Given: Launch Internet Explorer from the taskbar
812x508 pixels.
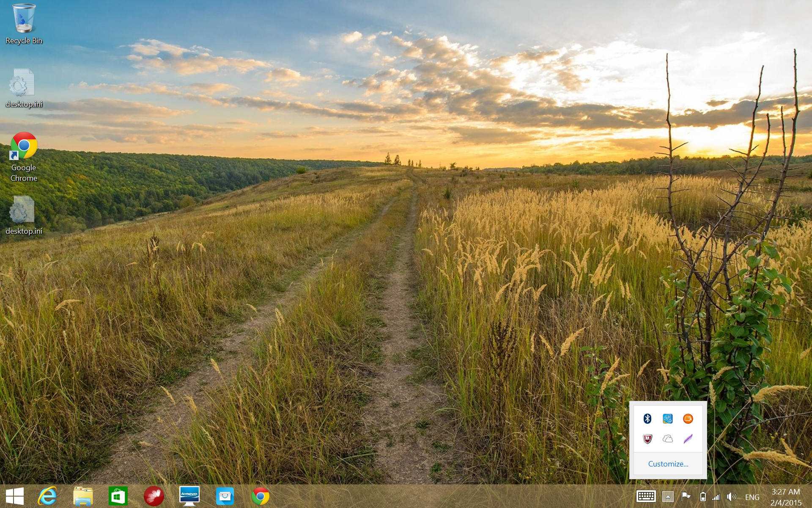Looking at the screenshot, I should coord(47,496).
